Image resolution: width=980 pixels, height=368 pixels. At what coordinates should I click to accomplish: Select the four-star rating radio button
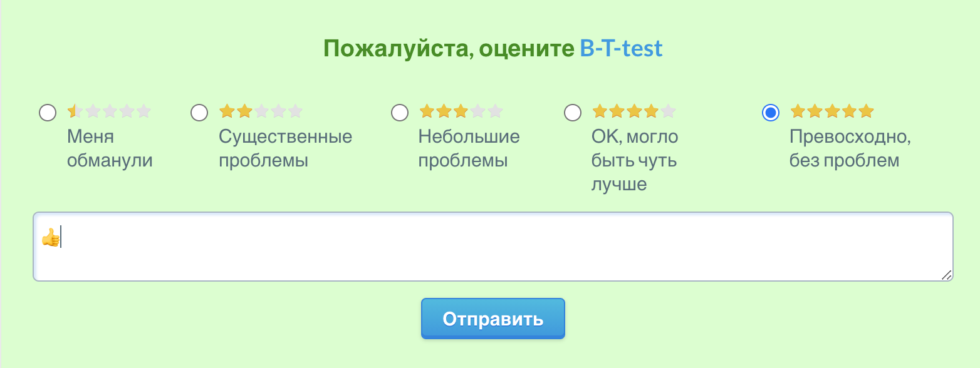click(x=573, y=113)
